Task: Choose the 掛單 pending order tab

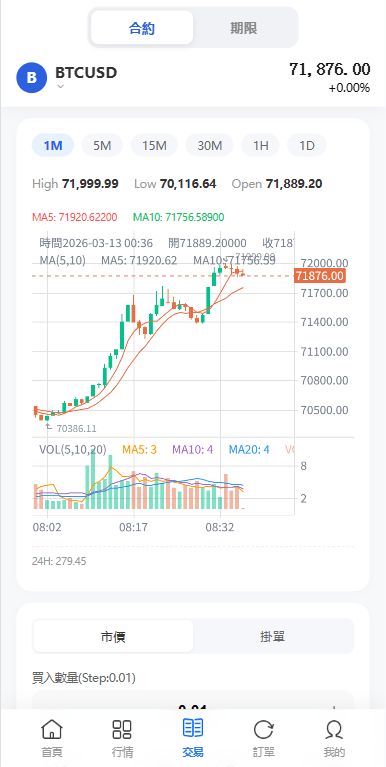Action: [272, 636]
